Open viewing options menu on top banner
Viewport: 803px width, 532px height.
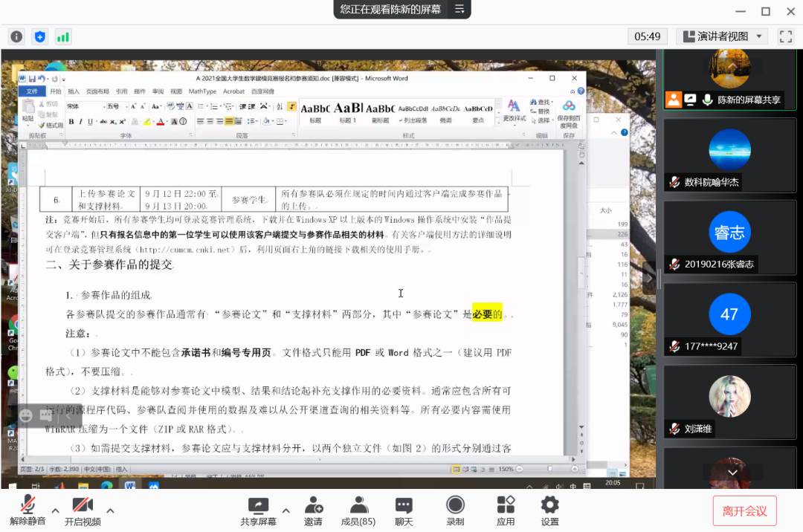click(x=459, y=9)
